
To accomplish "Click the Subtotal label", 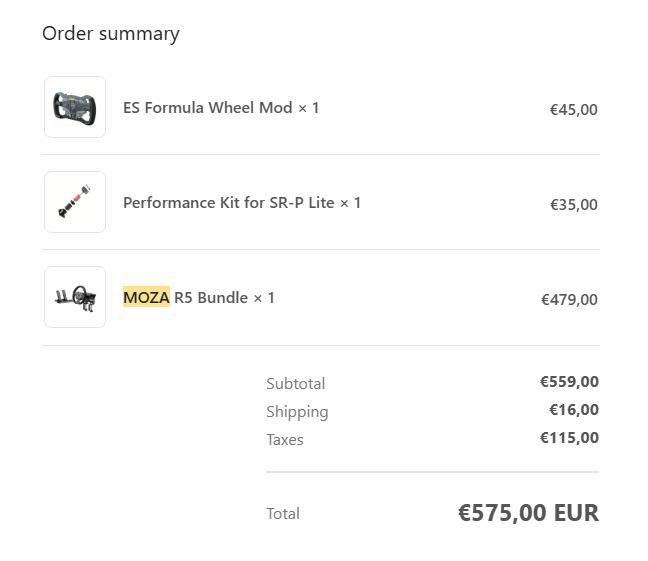I will [x=295, y=383].
